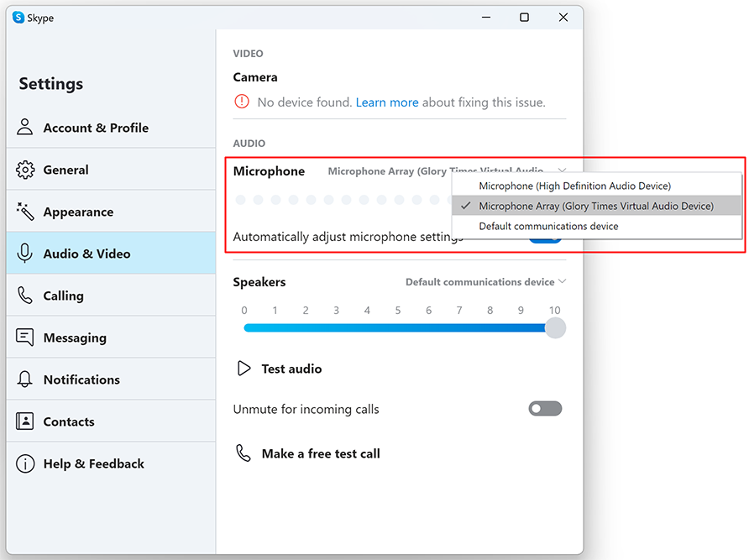Click the Help & Feedback info icon
749x560 pixels.
coord(25,463)
